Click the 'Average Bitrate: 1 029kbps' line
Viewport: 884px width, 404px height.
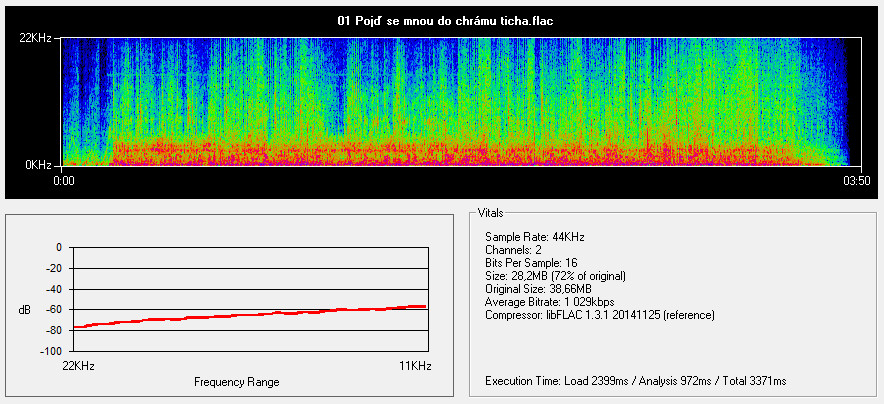(x=549, y=301)
